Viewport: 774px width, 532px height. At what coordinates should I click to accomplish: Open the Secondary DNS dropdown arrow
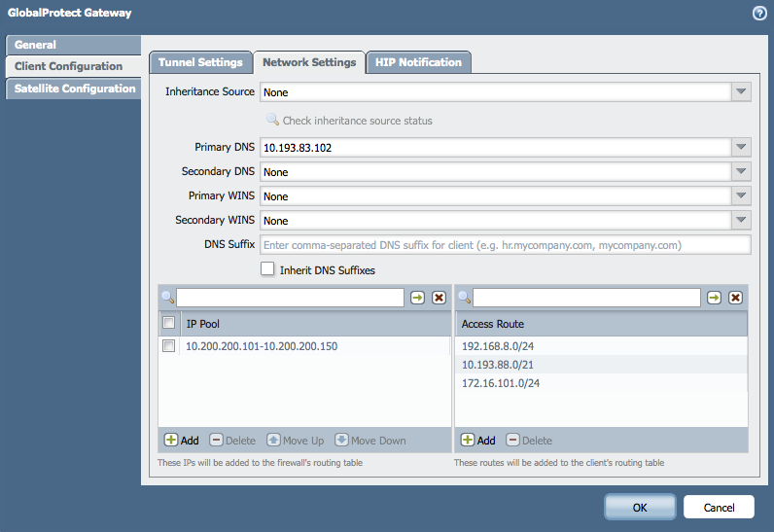click(741, 171)
